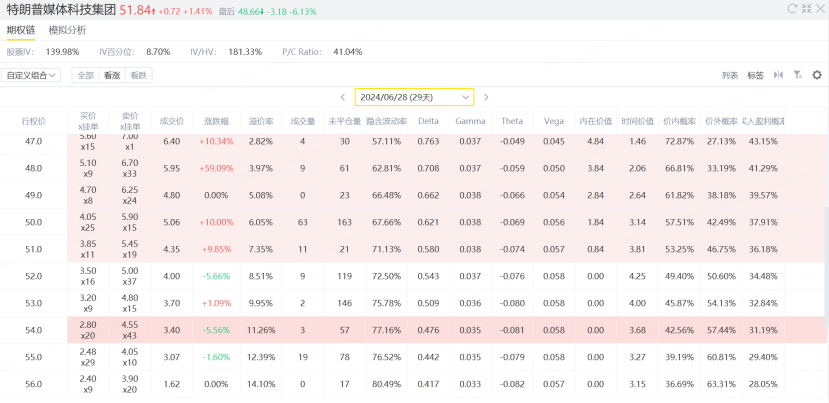
Task: Click the time value 4.25 cell
Action: pos(637,276)
